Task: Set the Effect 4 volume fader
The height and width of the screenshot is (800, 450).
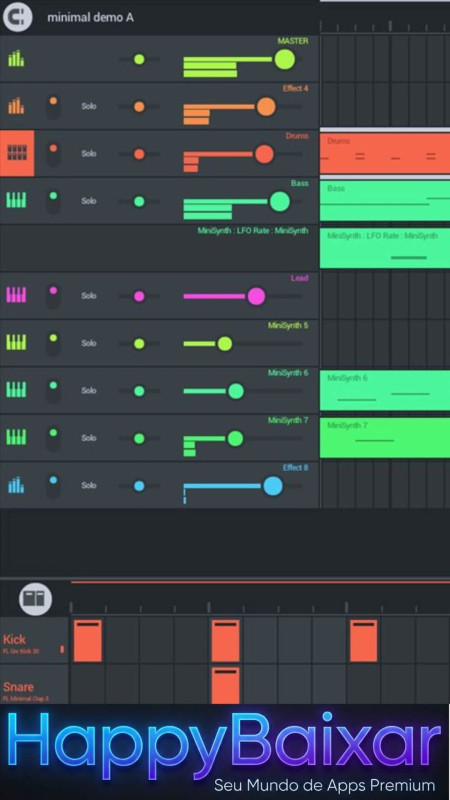Action: 266,107
